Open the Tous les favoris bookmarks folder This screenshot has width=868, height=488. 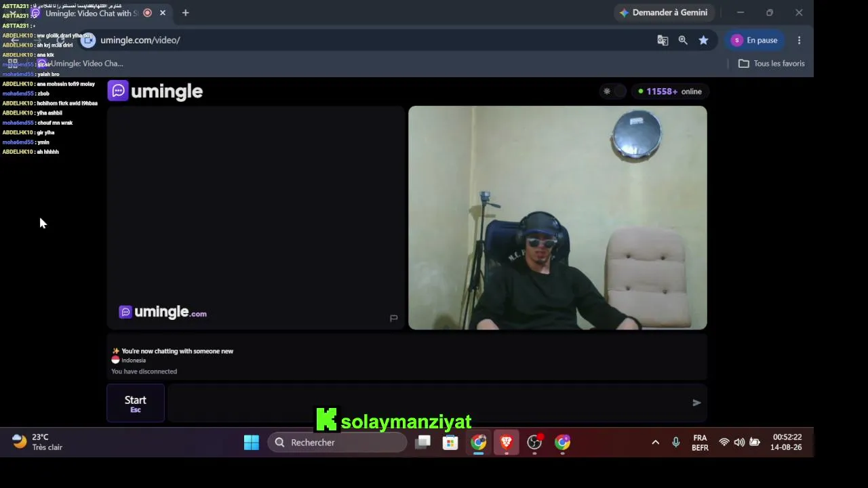coord(772,64)
